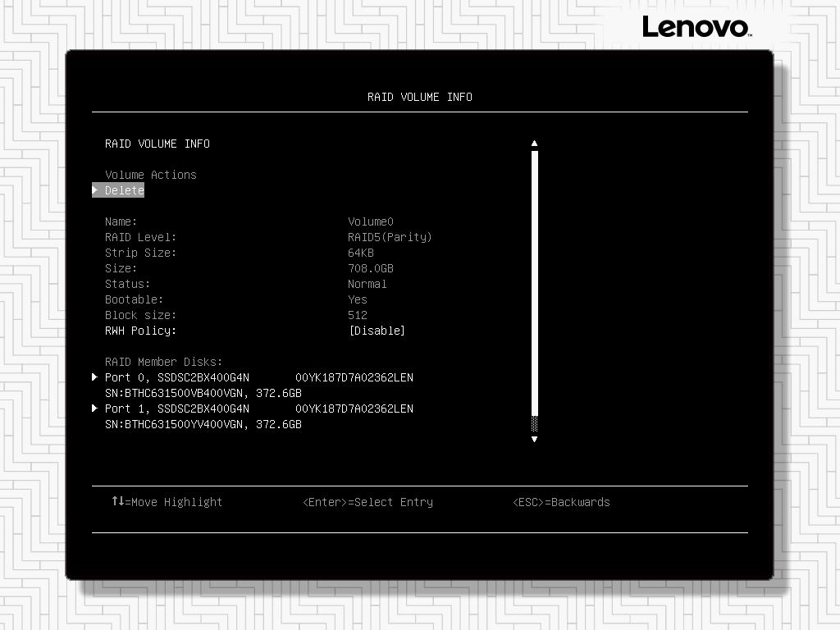Click the scrollbar up arrow
Viewport: 840px width, 630px height.
coord(534,143)
